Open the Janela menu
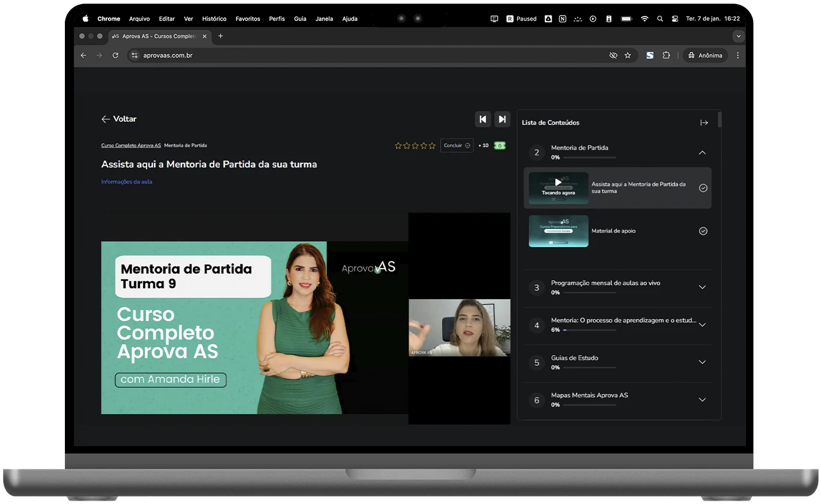This screenshot has width=821, height=504. (x=324, y=19)
